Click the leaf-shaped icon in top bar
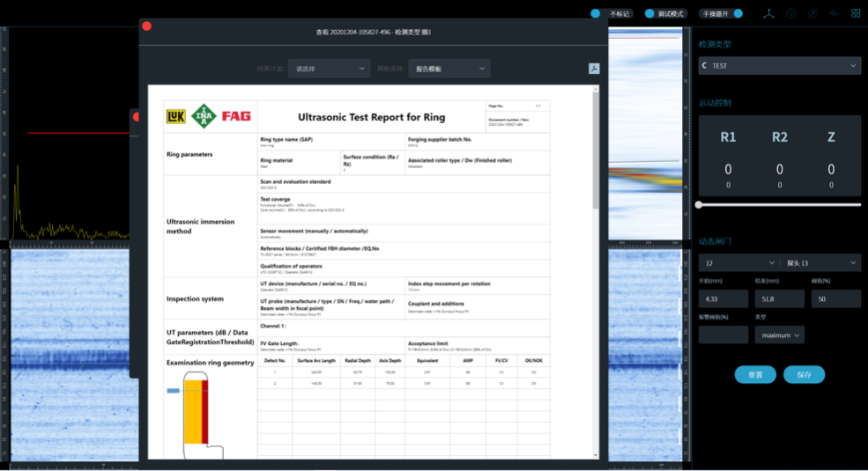 pos(812,14)
